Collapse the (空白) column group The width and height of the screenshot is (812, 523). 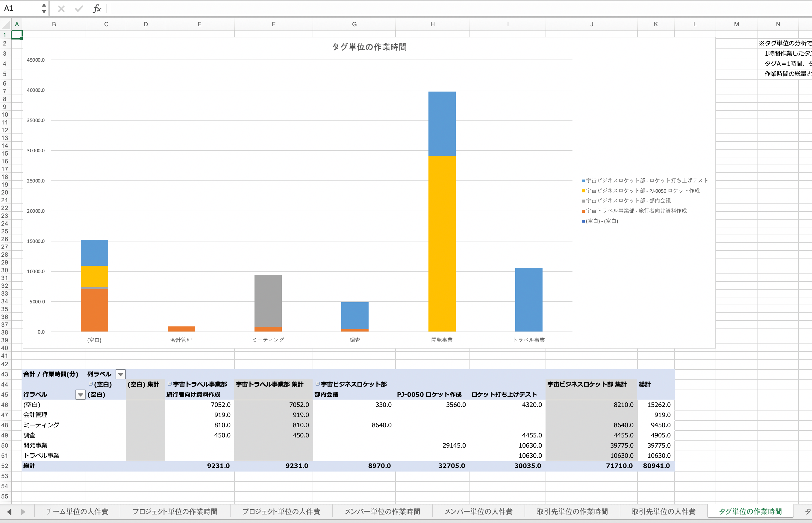click(91, 384)
